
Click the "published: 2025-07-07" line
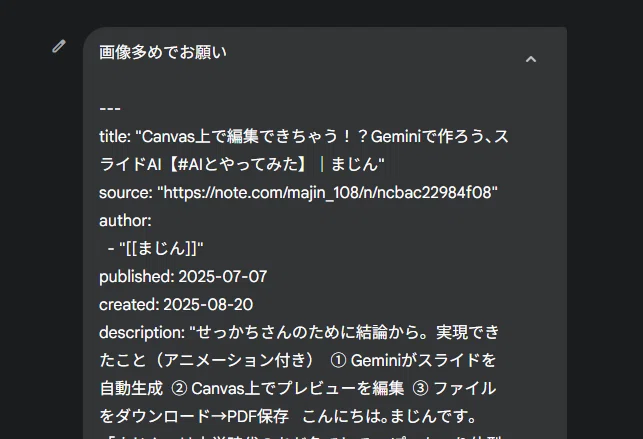coord(183,277)
